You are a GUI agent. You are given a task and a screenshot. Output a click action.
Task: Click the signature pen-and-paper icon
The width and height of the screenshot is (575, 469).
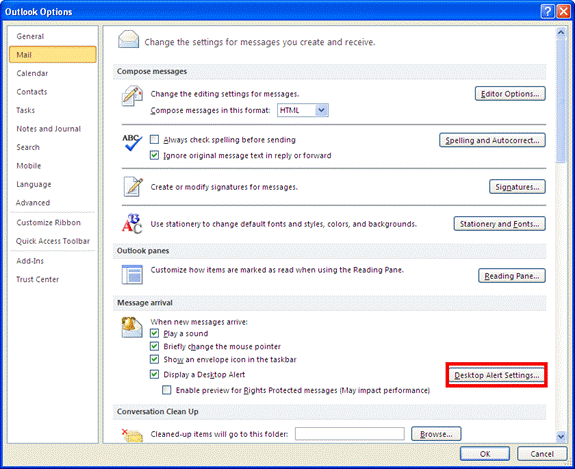(133, 187)
